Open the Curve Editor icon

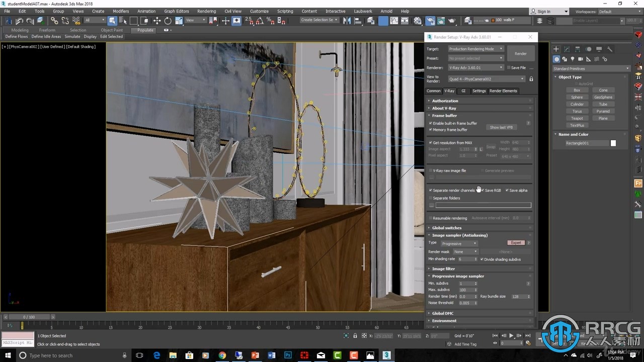[394, 21]
